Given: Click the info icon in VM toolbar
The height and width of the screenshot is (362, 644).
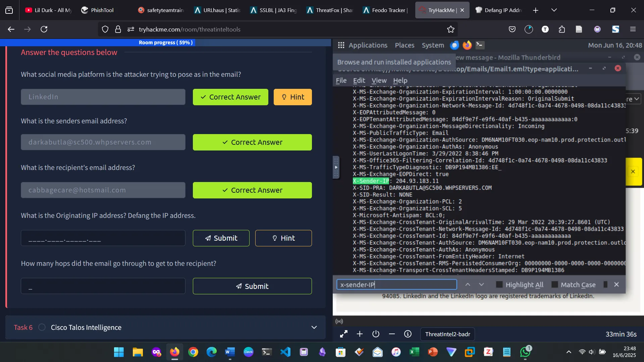Looking at the screenshot, I should click(408, 334).
